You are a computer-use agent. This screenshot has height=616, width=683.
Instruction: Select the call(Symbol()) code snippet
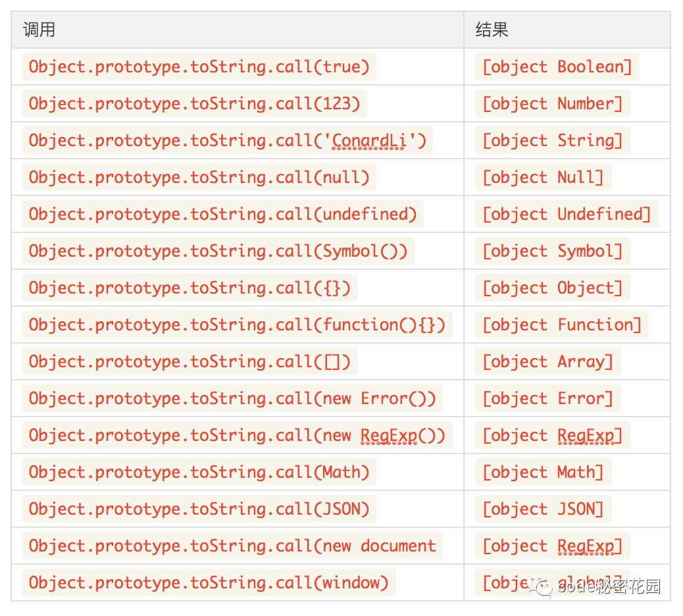(218, 251)
